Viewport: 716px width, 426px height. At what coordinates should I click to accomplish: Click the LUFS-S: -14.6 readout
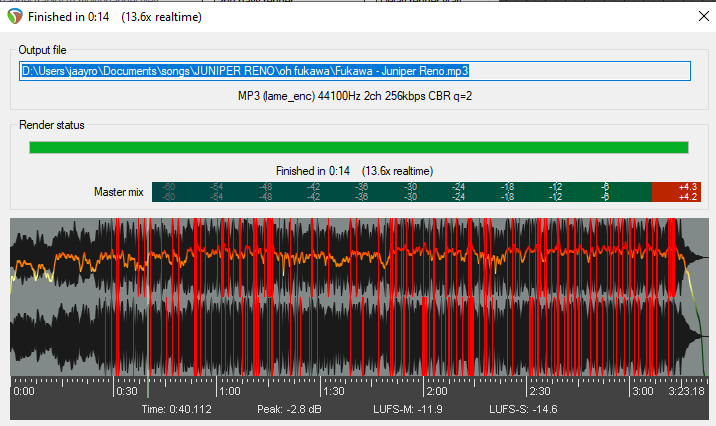coord(523,409)
